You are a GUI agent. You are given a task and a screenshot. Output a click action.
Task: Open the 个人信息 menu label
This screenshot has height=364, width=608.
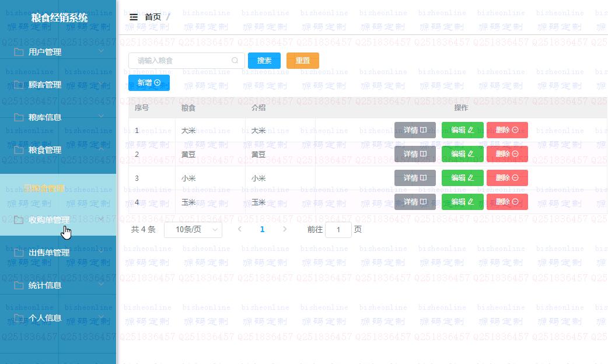[x=45, y=318]
